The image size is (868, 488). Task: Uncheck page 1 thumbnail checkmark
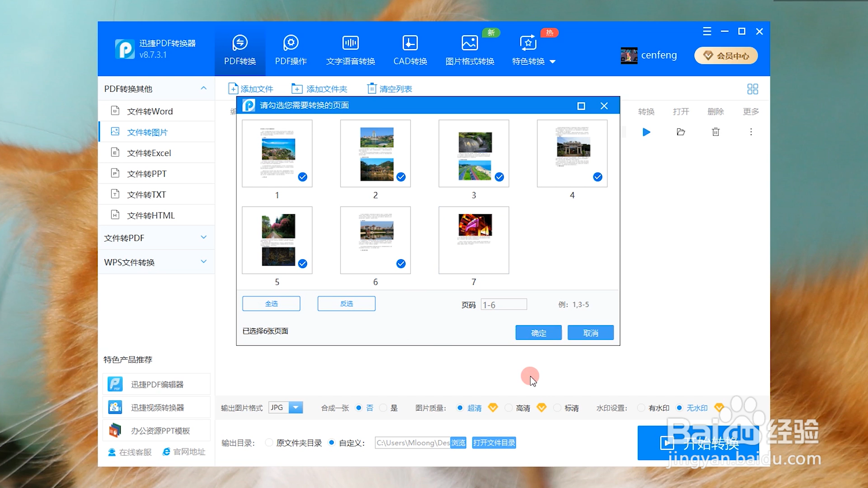302,177
